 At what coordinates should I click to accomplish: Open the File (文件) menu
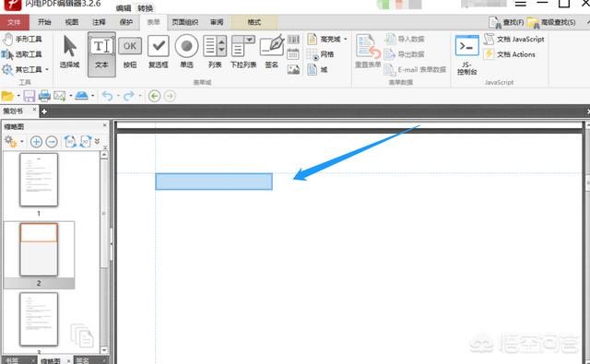pos(15,22)
